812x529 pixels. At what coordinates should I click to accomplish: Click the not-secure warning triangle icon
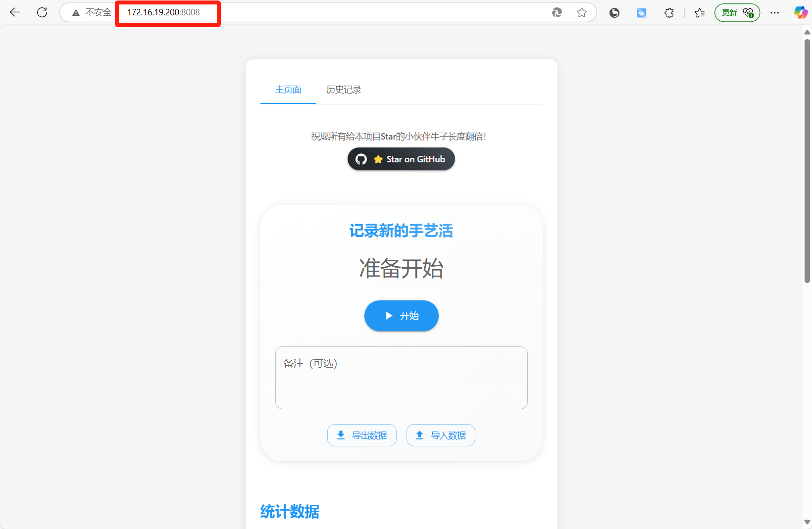pyautogui.click(x=76, y=13)
